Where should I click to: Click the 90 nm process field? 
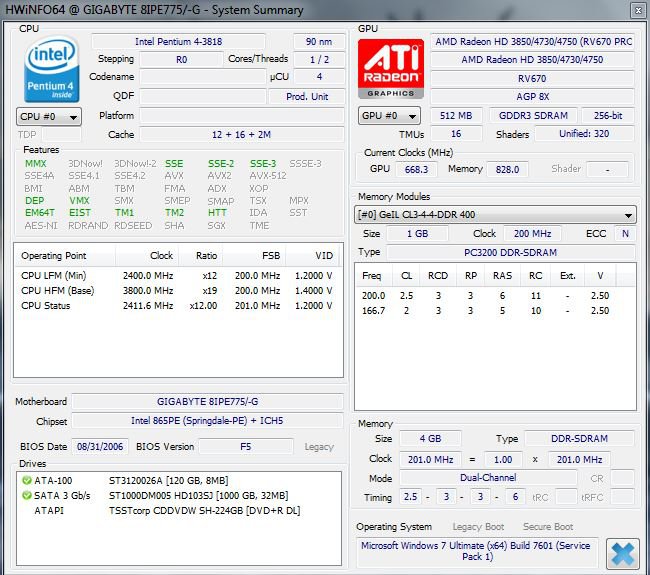[x=319, y=42]
